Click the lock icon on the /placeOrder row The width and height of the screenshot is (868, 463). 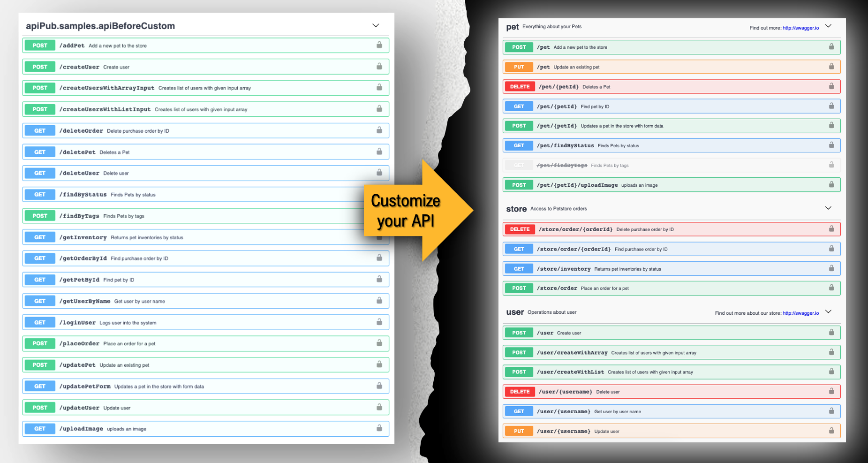pos(379,343)
